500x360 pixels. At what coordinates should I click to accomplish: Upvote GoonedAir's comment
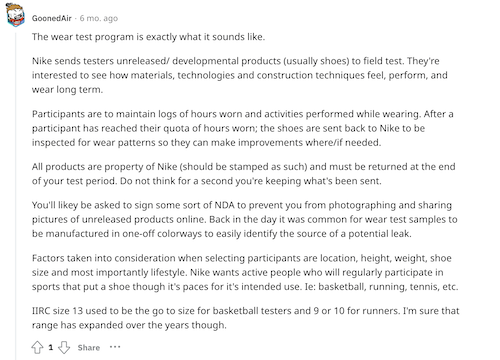click(x=37, y=347)
